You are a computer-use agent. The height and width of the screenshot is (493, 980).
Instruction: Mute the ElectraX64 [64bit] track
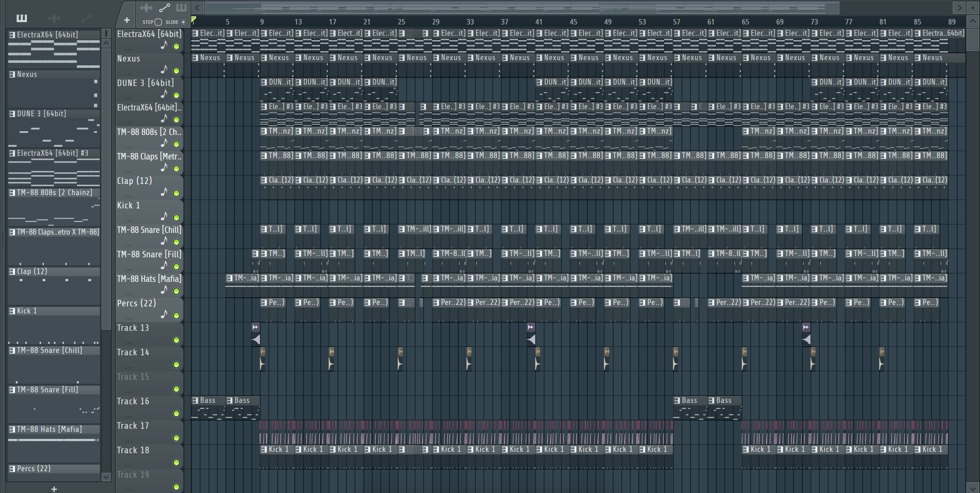[x=176, y=46]
